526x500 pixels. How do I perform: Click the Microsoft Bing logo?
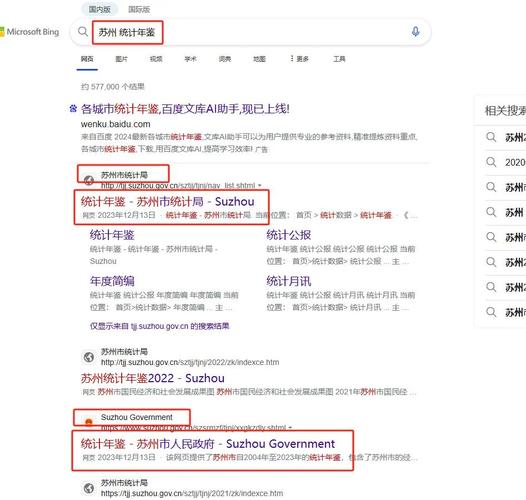[x=30, y=32]
